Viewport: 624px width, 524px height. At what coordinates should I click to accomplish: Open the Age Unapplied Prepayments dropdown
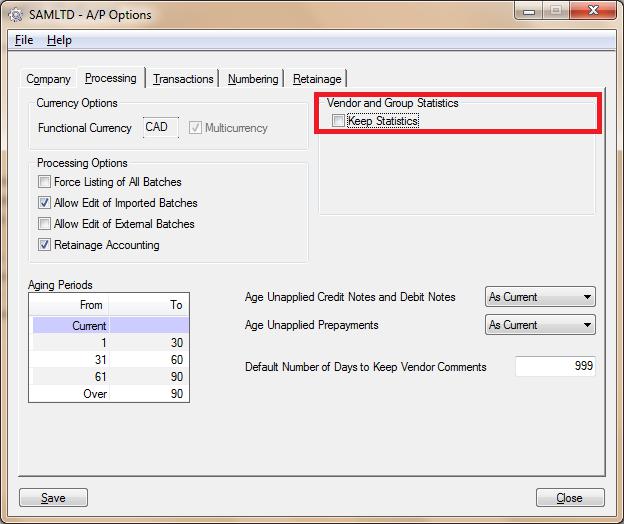click(540, 325)
